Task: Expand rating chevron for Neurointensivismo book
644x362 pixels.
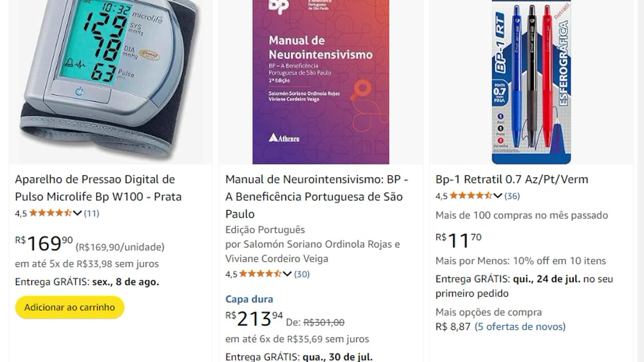Action: tap(287, 274)
